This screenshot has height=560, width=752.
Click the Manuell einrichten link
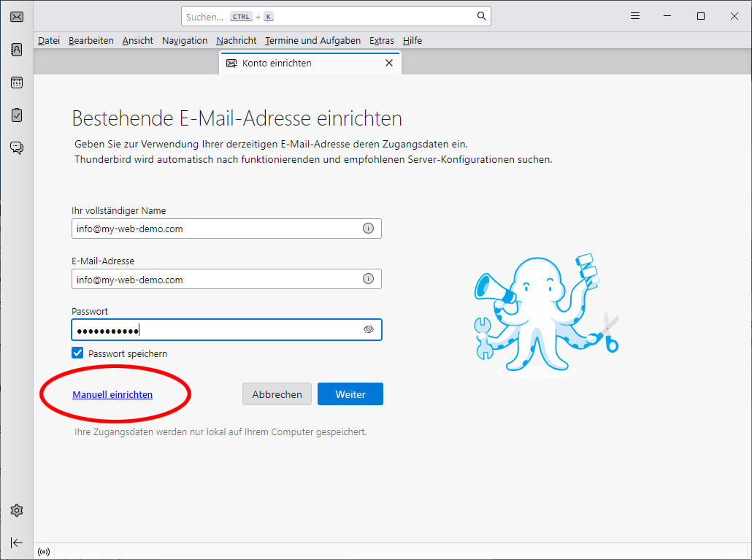coord(112,394)
